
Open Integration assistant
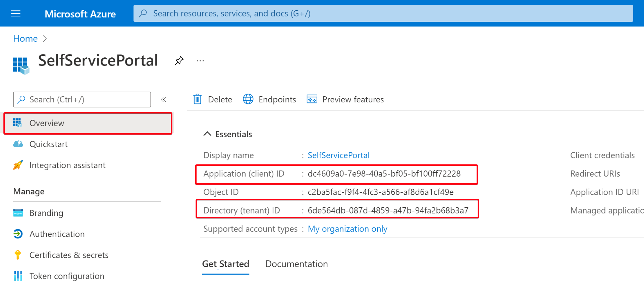[x=67, y=165]
